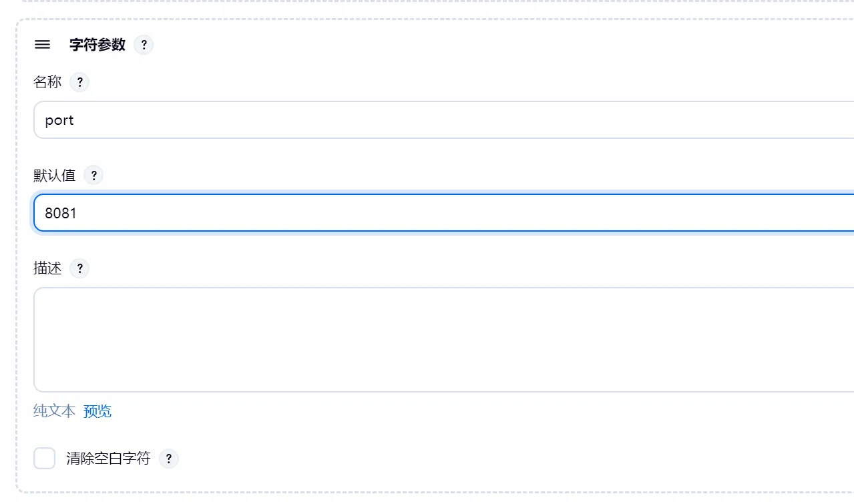Viewport: 854px width, 504px height.
Task: Focus the name field containing port
Action: (267, 119)
